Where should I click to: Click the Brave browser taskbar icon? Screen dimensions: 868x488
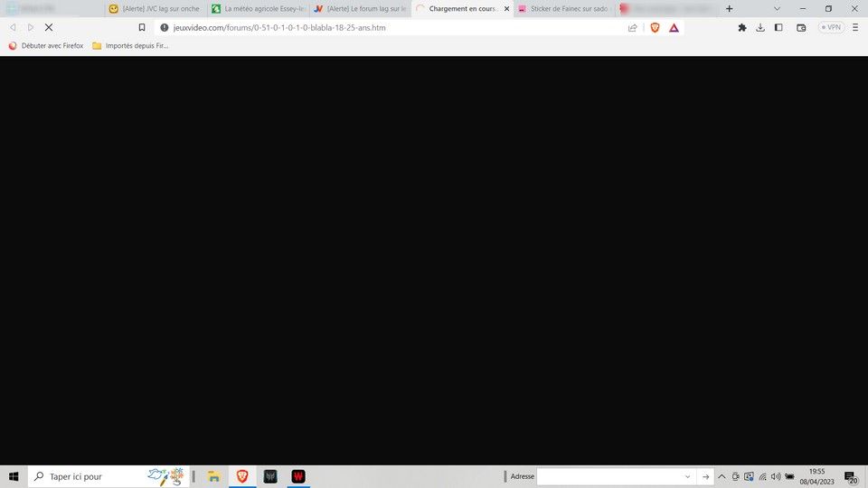[x=242, y=476]
